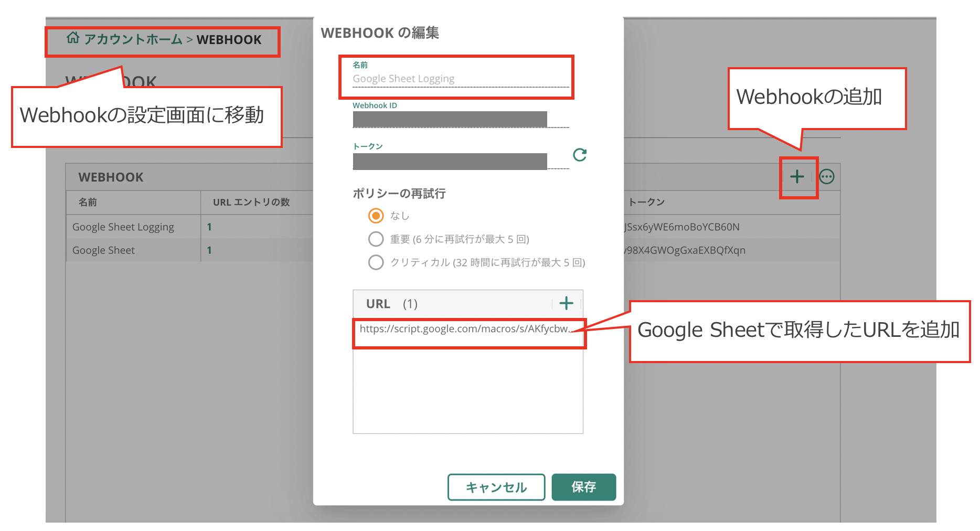
Task: Select the なし retry policy
Action: tap(376, 216)
